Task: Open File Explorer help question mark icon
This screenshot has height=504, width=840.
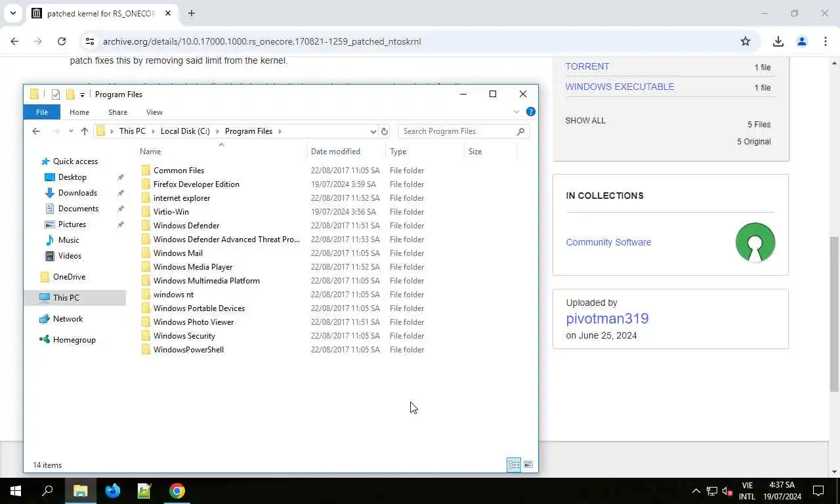Action: [x=531, y=112]
